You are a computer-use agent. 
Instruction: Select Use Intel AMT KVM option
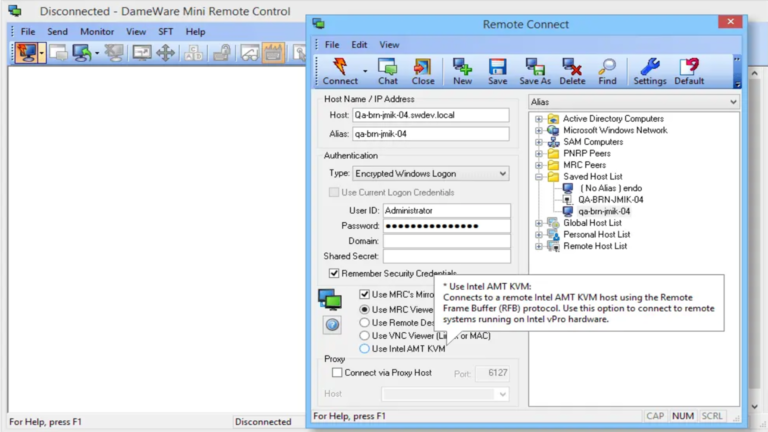(364, 349)
